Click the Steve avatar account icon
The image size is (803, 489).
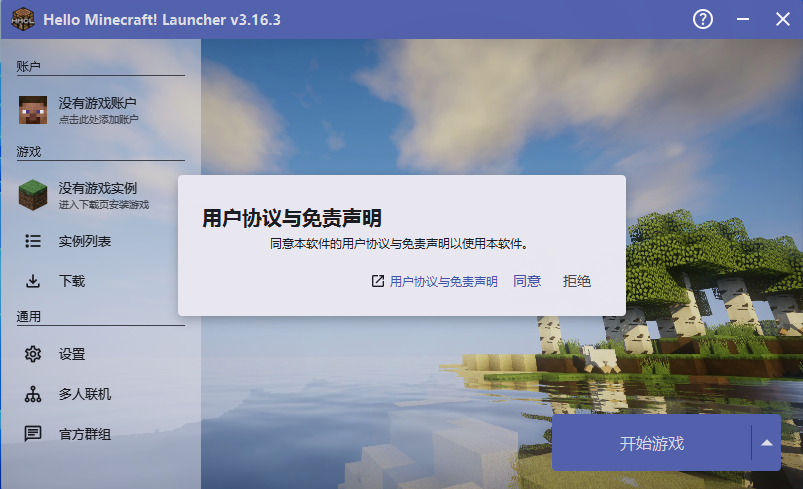click(x=33, y=110)
